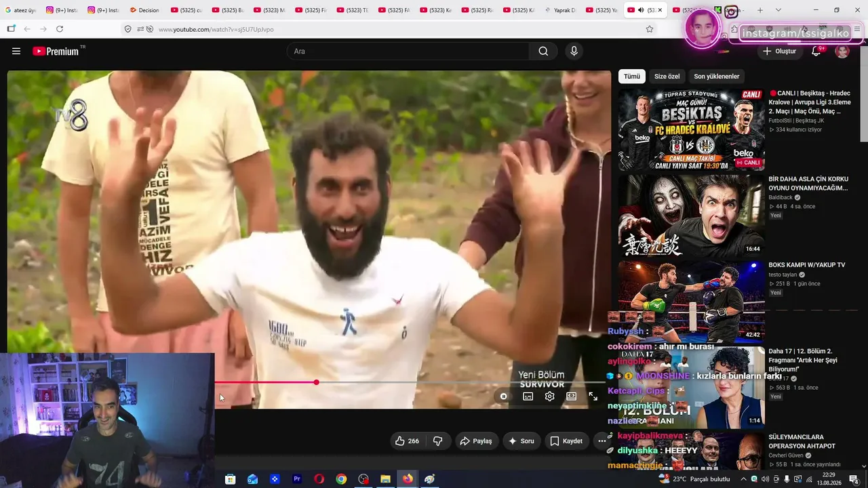The image size is (868, 488).
Task: Open the video player settings gear
Action: (549, 396)
